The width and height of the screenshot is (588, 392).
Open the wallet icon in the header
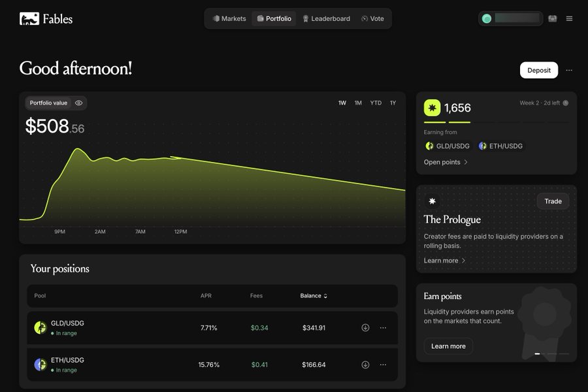(552, 18)
